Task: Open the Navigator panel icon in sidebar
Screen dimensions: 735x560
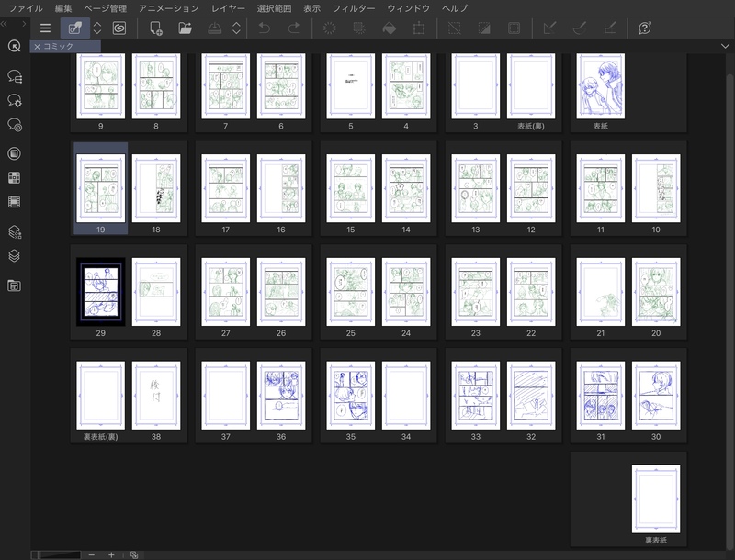Action: (14, 286)
